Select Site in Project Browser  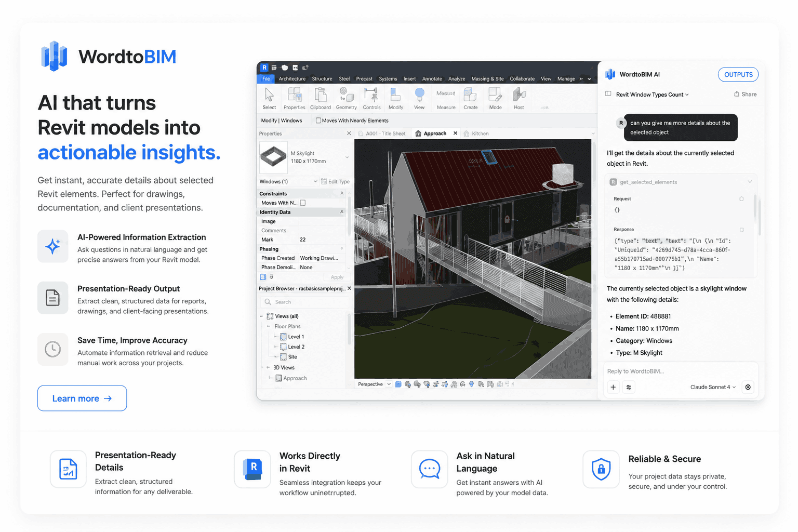tap(292, 357)
